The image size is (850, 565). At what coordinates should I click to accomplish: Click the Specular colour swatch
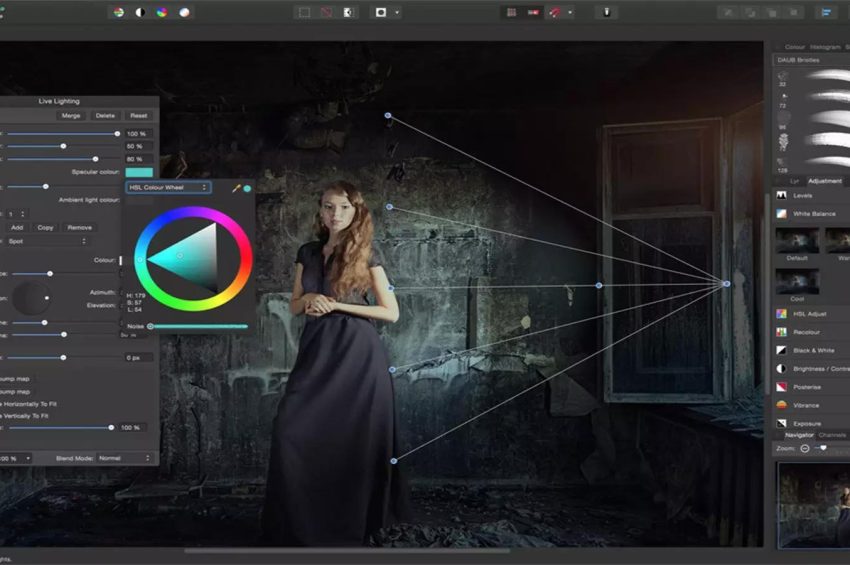[x=139, y=172]
